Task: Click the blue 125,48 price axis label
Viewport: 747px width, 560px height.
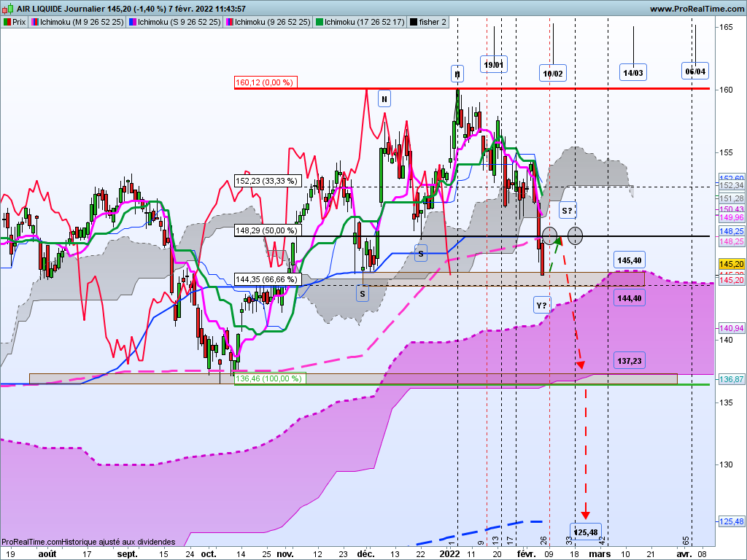Action: (732, 522)
